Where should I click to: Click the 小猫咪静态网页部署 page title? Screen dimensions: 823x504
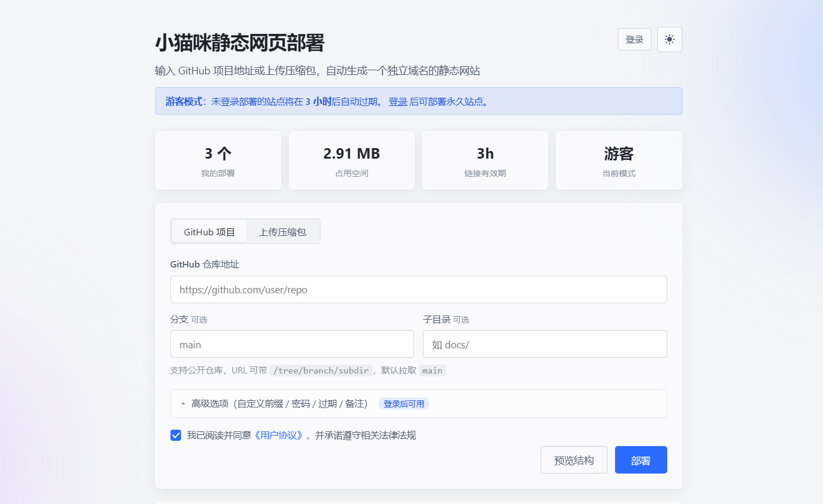click(x=240, y=43)
